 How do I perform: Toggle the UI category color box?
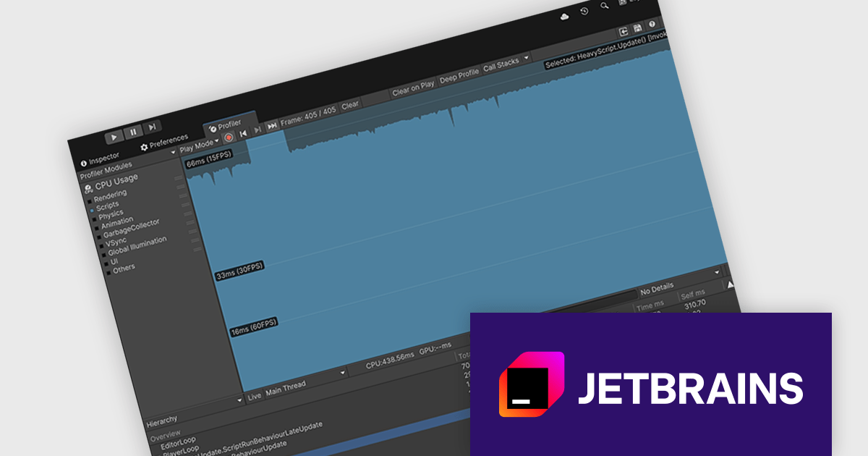106,264
